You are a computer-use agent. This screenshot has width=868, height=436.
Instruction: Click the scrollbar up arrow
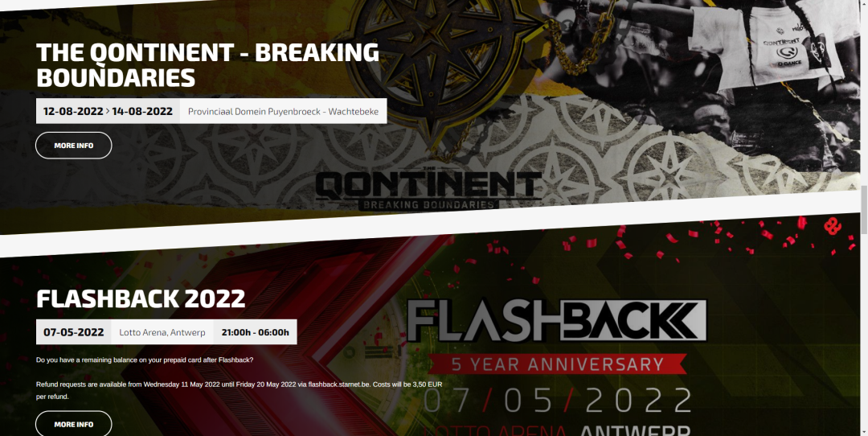click(864, 3)
